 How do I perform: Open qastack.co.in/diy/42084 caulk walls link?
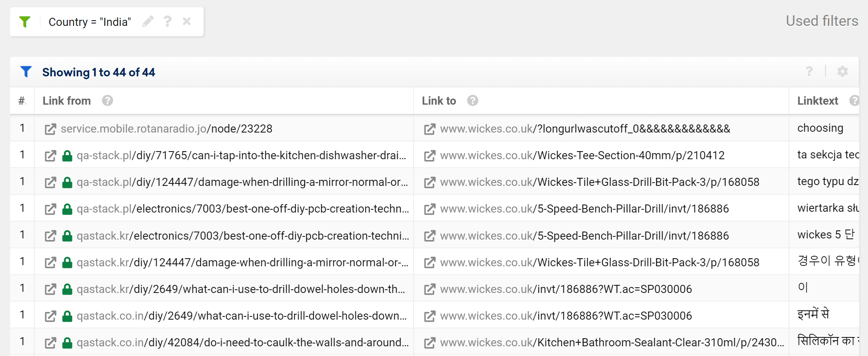[x=243, y=342]
